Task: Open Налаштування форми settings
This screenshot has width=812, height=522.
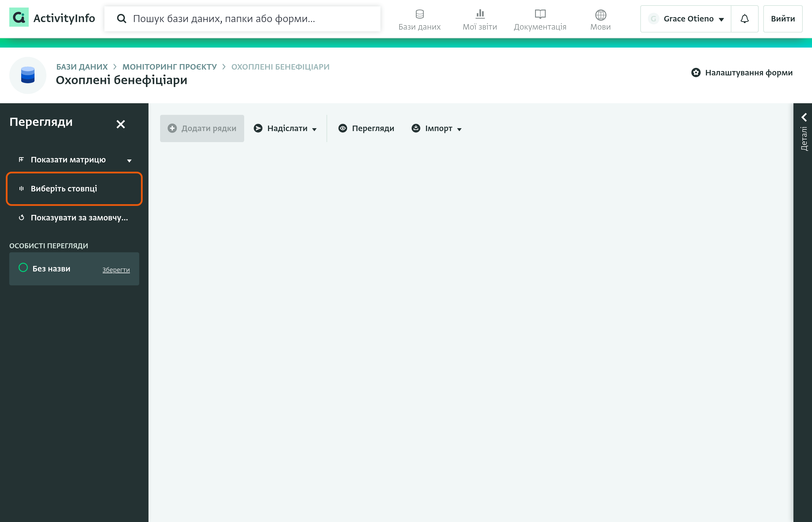Action: 742,72
